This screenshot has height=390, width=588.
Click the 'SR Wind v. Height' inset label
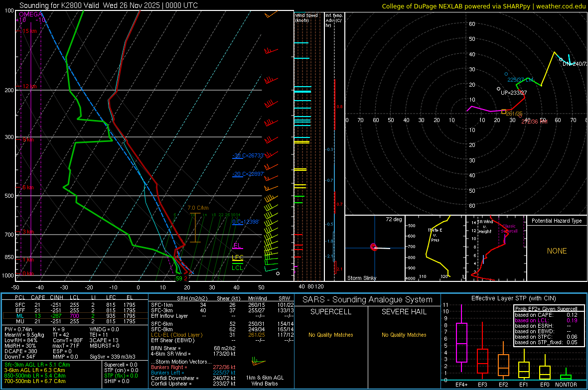click(x=486, y=227)
